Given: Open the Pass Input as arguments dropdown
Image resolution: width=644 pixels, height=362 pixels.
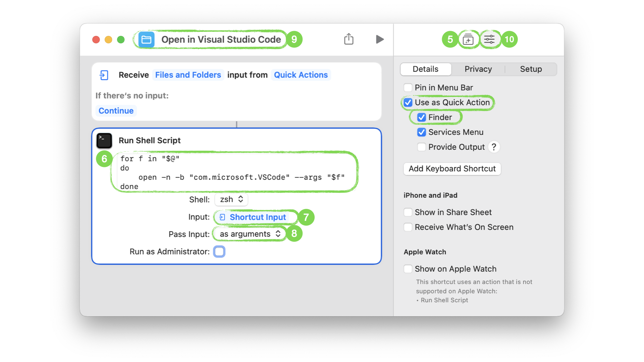Looking at the screenshot, I should tap(250, 234).
